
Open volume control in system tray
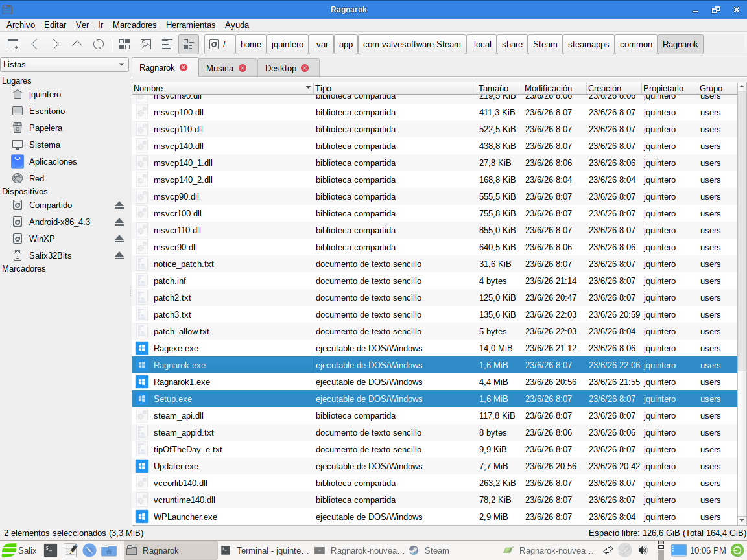point(643,550)
